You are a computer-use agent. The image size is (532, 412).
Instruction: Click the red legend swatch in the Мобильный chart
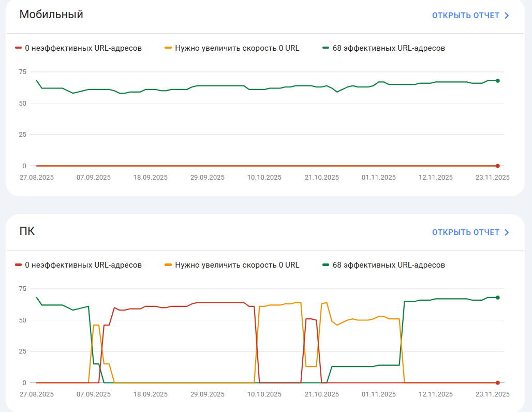tap(19, 48)
